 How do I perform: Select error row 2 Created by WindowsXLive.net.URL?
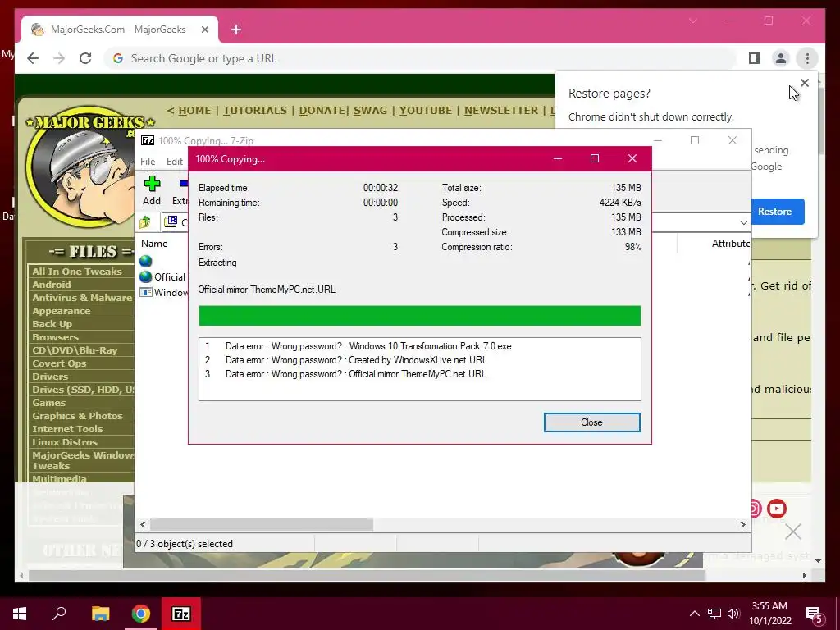point(419,360)
